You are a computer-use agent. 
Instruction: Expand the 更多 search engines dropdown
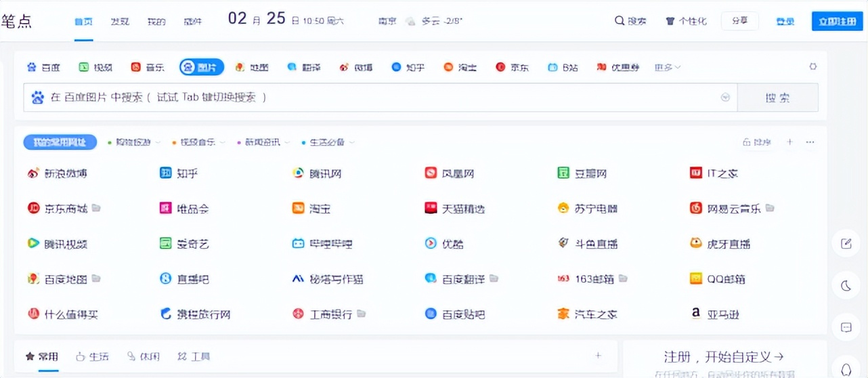click(x=668, y=67)
